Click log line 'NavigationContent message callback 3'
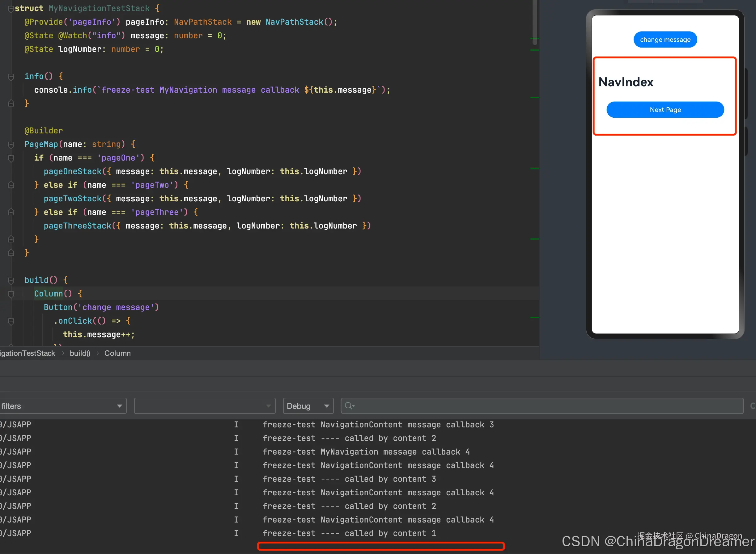The image size is (756, 554). click(x=378, y=425)
